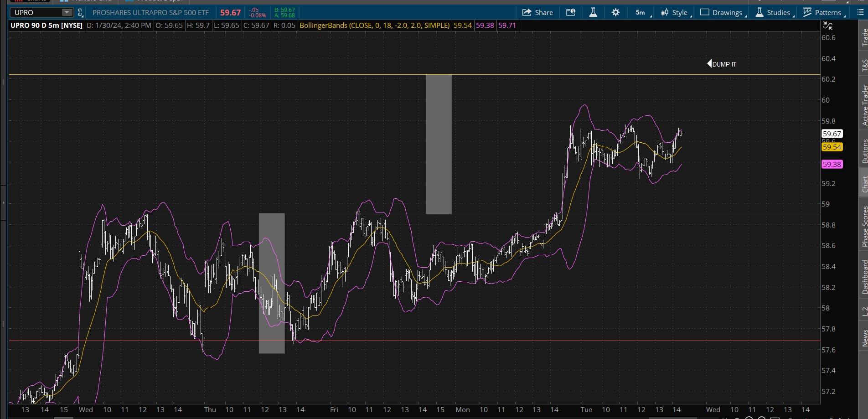Click the 57.2 price axis label
868x419 pixels.
(x=828, y=391)
